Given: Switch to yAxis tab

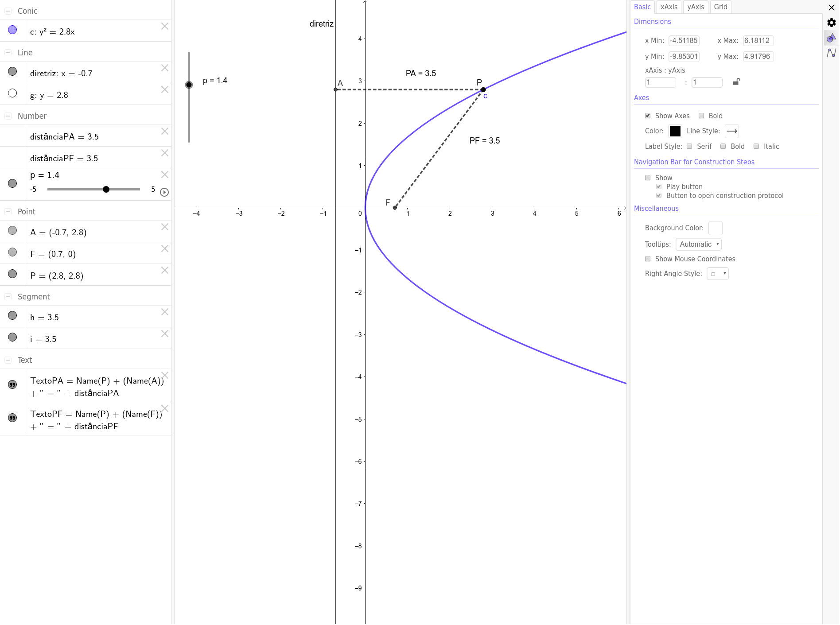Looking at the screenshot, I should (x=696, y=7).
